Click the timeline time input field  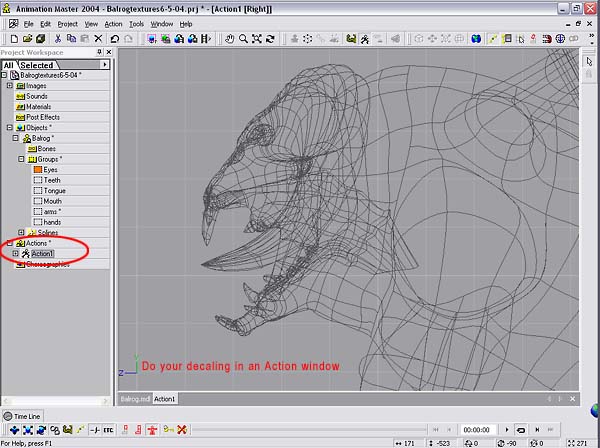[475, 429]
